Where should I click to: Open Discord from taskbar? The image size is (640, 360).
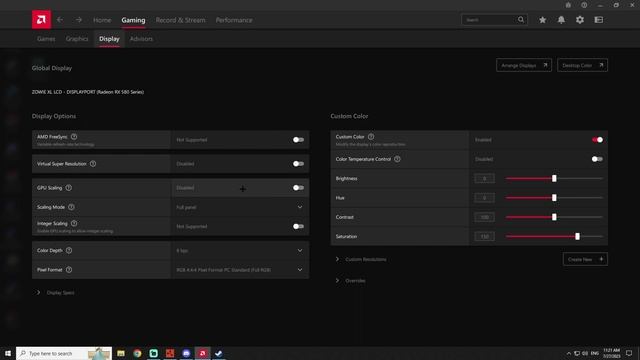coord(186,353)
